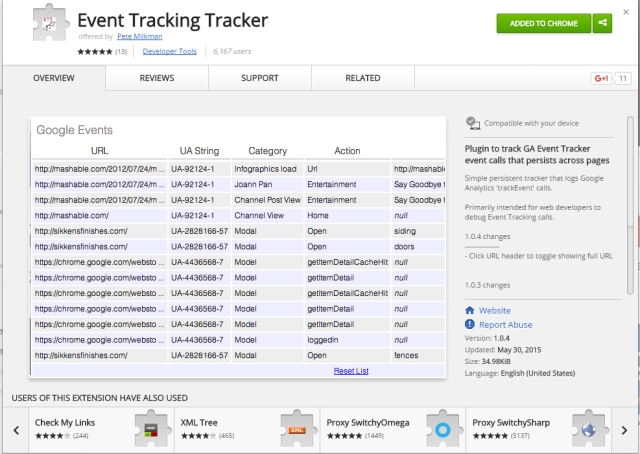Click the Language English (United States) text
This screenshot has width=640, height=454.
click(x=520, y=373)
